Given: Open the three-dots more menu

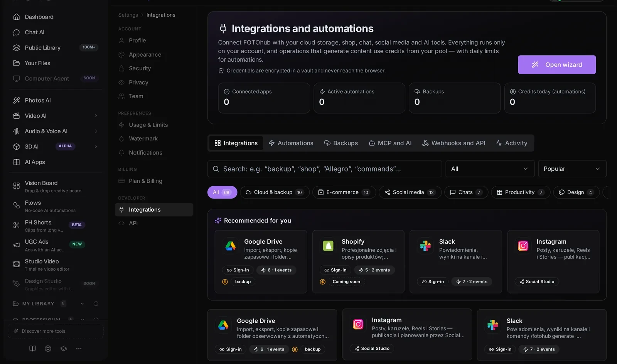Looking at the screenshot, I should click(79, 349).
